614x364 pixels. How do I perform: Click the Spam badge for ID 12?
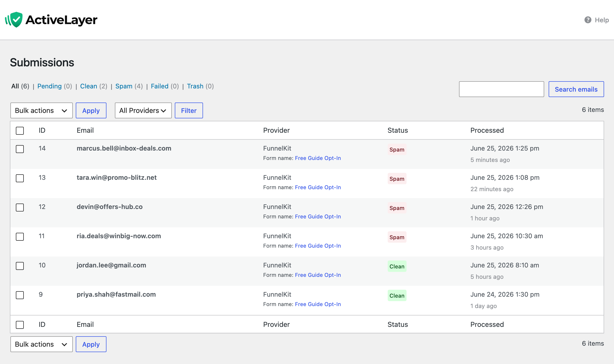[x=397, y=208]
